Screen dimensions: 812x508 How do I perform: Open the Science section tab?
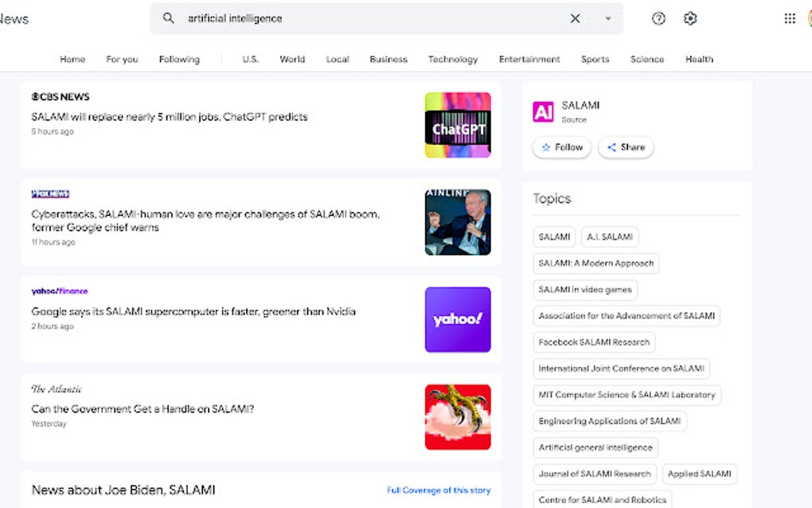pyautogui.click(x=647, y=59)
